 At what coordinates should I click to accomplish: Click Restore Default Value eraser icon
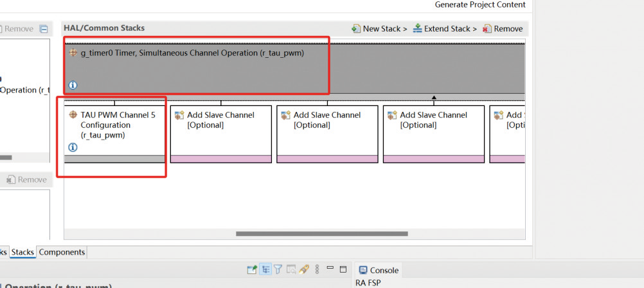click(x=304, y=269)
